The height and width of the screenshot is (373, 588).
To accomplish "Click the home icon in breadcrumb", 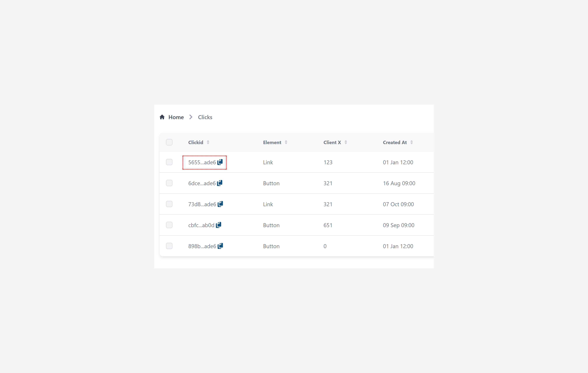I will tap(162, 117).
